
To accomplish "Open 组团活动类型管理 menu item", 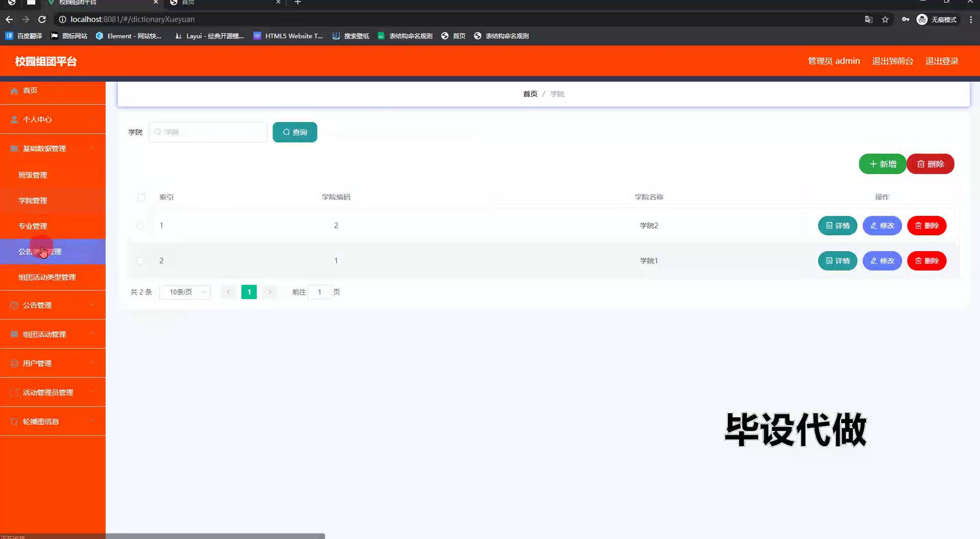I will point(47,277).
